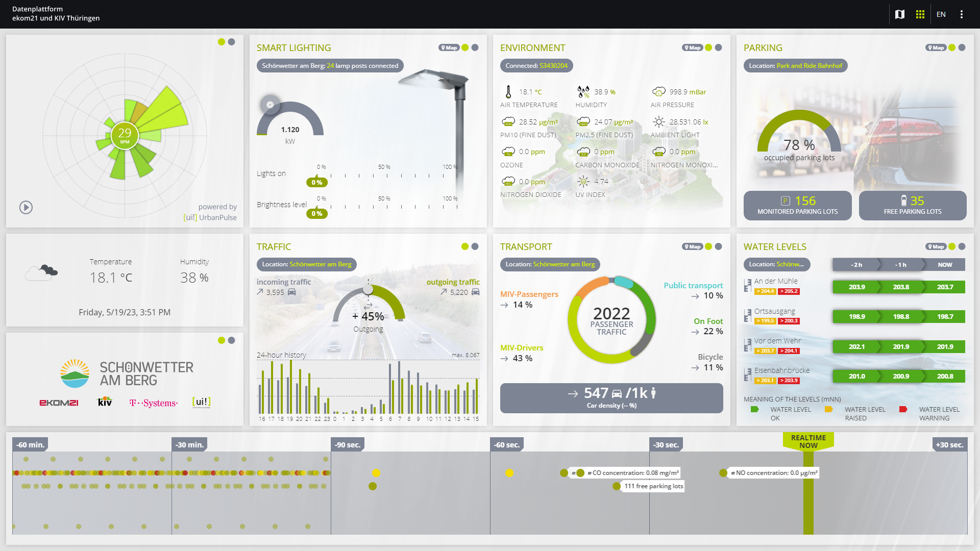Viewport: 980px width, 551px height.
Task: Open the map view icon in header
Action: tap(900, 14)
